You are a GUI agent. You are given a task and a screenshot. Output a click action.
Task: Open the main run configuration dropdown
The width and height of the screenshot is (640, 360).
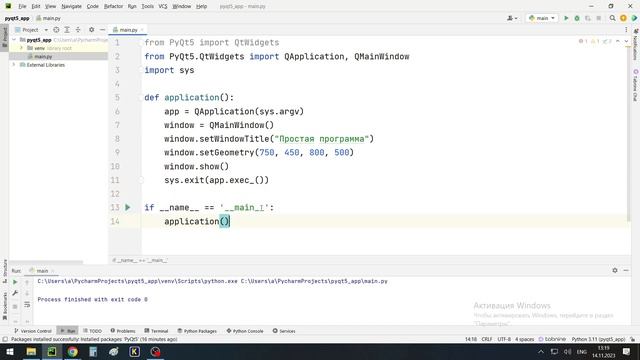(542, 18)
